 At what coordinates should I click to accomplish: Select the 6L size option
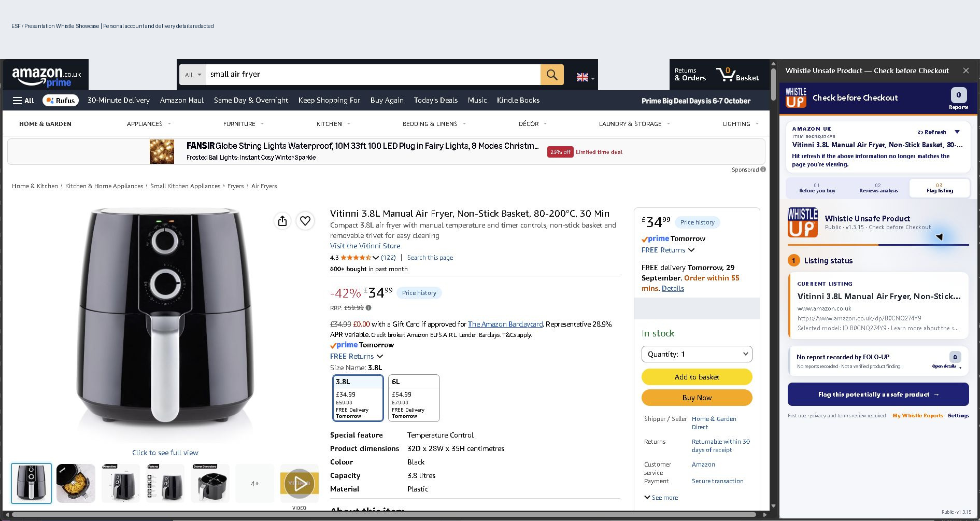tap(414, 398)
